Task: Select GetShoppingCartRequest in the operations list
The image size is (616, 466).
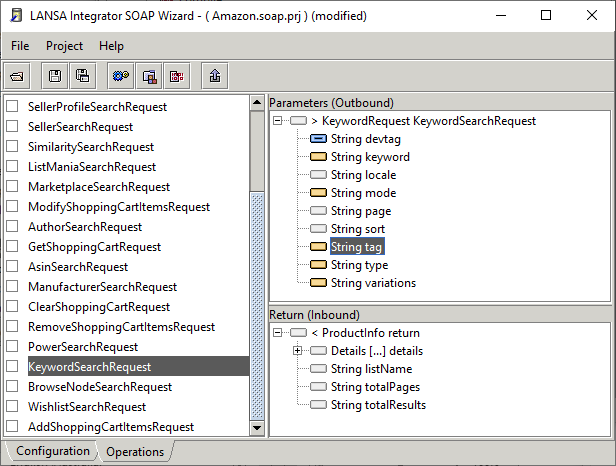Action: 94,247
